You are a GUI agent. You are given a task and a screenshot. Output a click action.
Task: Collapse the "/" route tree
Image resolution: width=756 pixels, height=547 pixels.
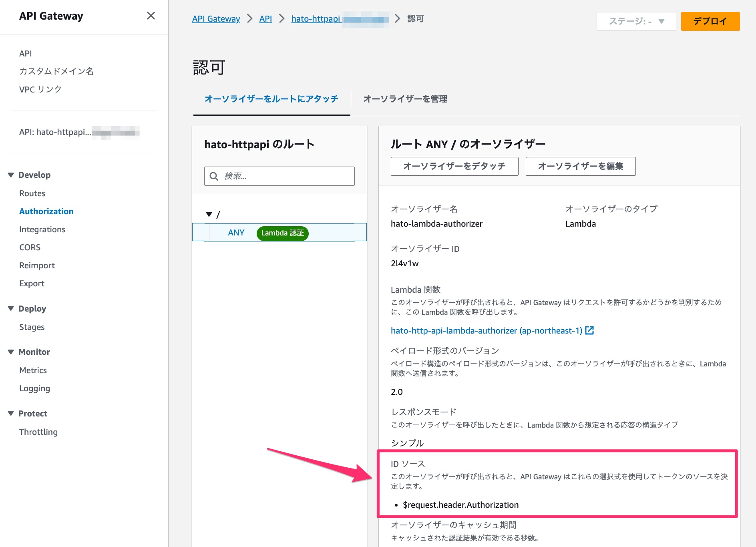(x=209, y=214)
